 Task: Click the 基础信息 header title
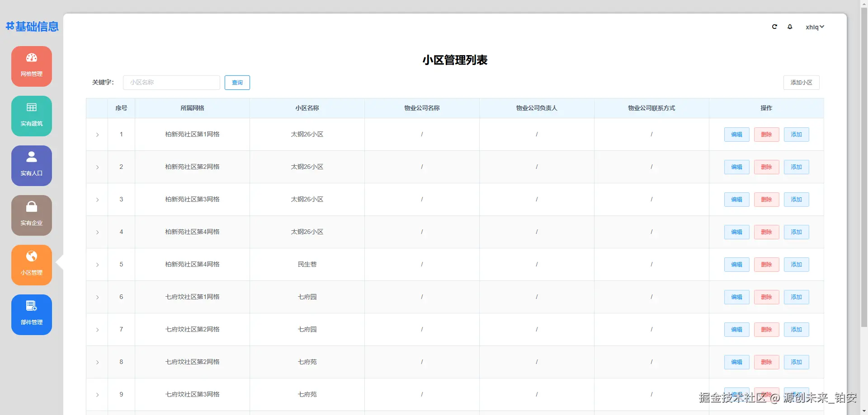32,27
